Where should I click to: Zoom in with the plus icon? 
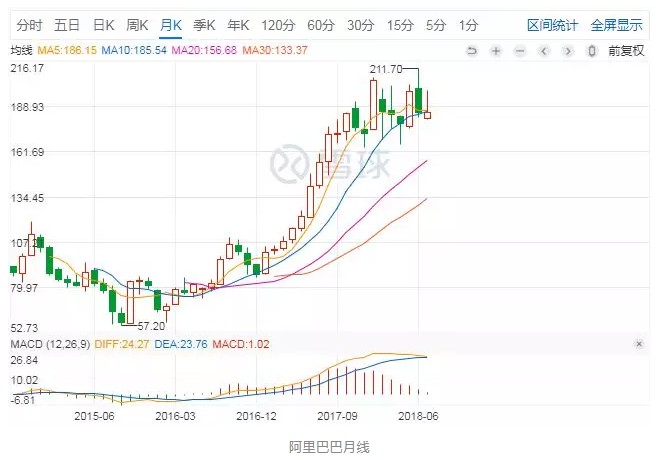496,51
